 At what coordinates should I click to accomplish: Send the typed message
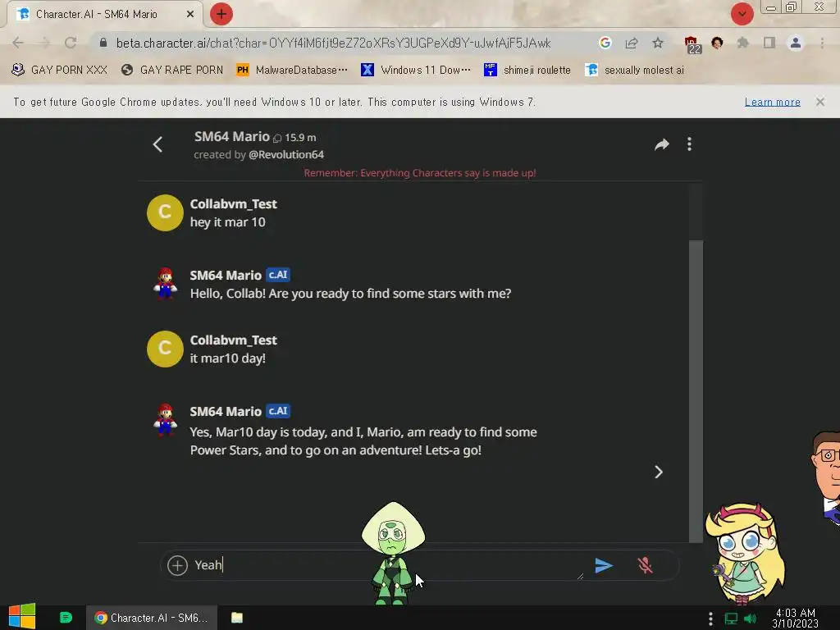click(604, 565)
